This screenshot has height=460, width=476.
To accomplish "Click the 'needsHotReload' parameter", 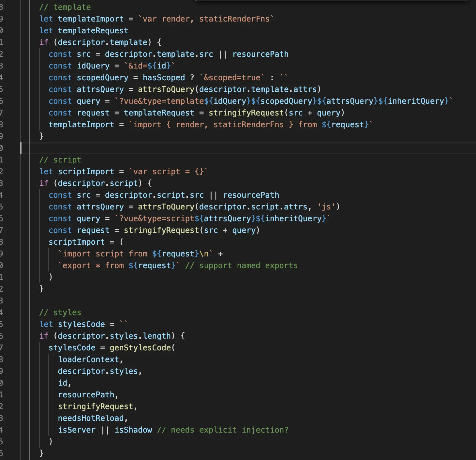I will click(x=91, y=418).
